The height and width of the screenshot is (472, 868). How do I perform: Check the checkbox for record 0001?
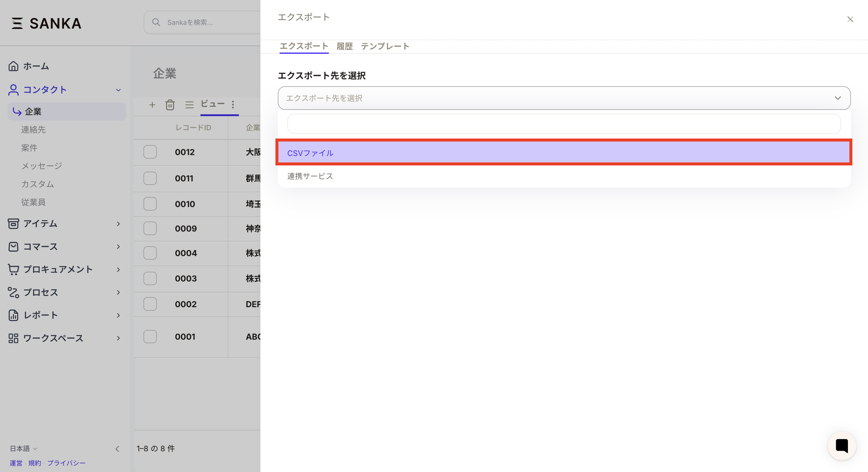pyautogui.click(x=150, y=336)
